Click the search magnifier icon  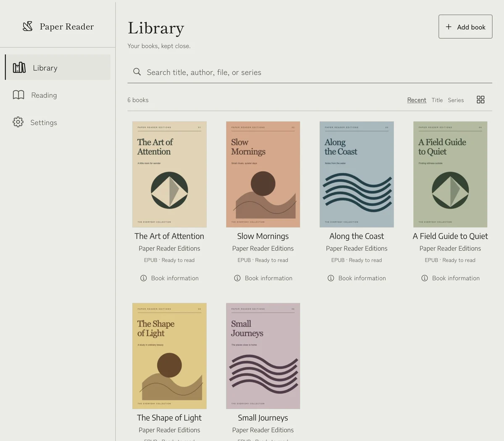point(137,72)
